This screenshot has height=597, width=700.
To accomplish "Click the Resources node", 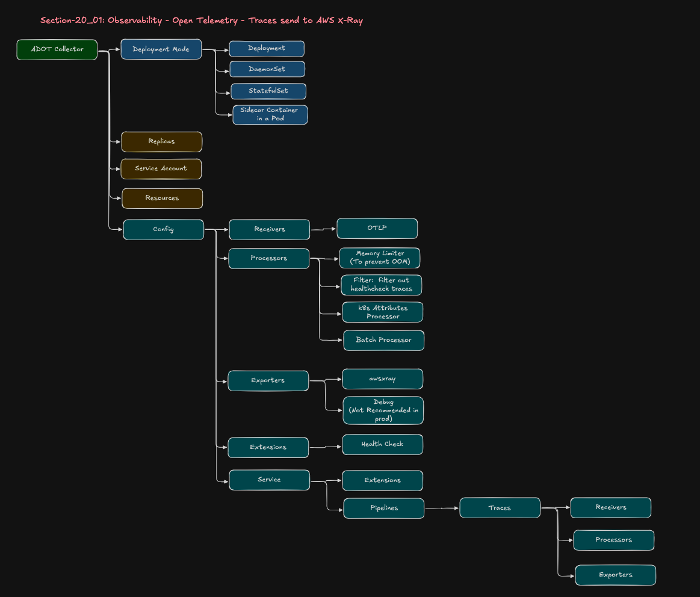I will click(x=162, y=197).
